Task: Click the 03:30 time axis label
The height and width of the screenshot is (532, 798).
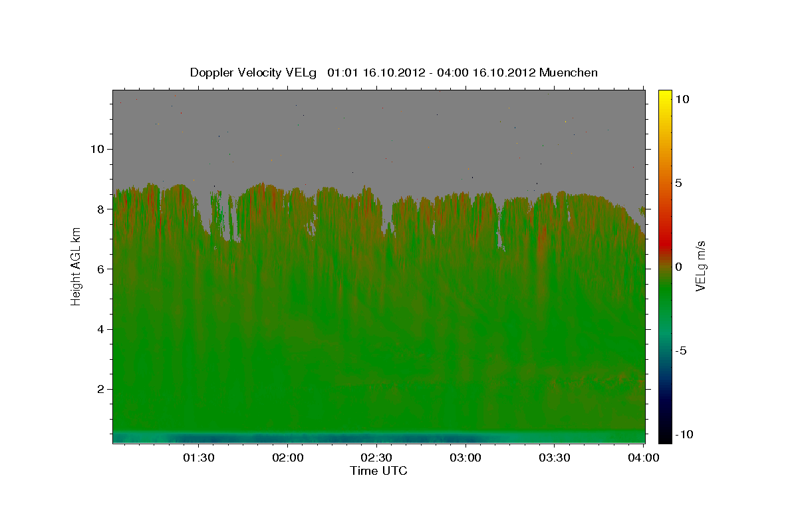Action: click(555, 458)
